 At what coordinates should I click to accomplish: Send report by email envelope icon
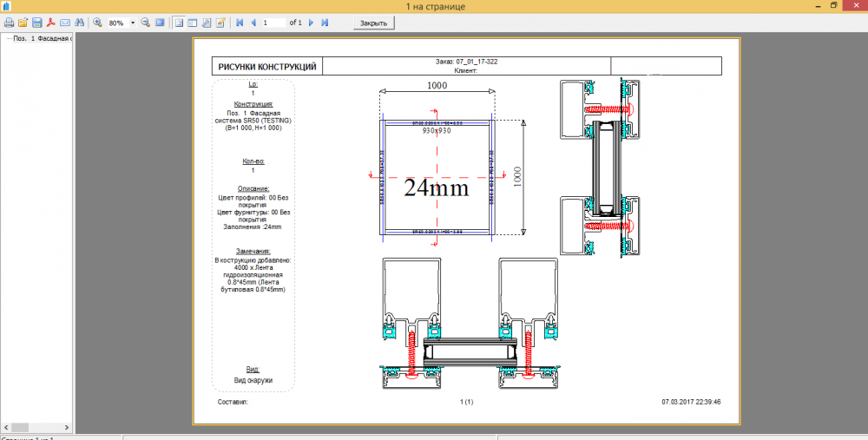(x=65, y=23)
